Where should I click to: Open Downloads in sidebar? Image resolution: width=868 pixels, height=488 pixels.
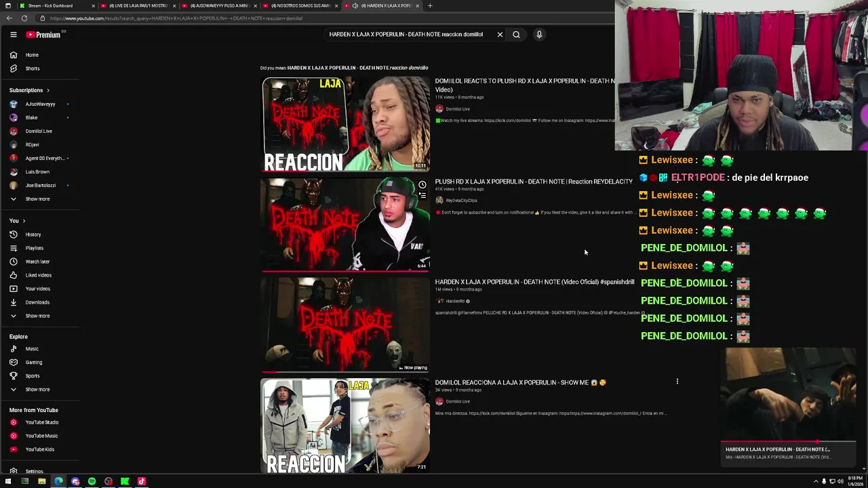(x=37, y=302)
